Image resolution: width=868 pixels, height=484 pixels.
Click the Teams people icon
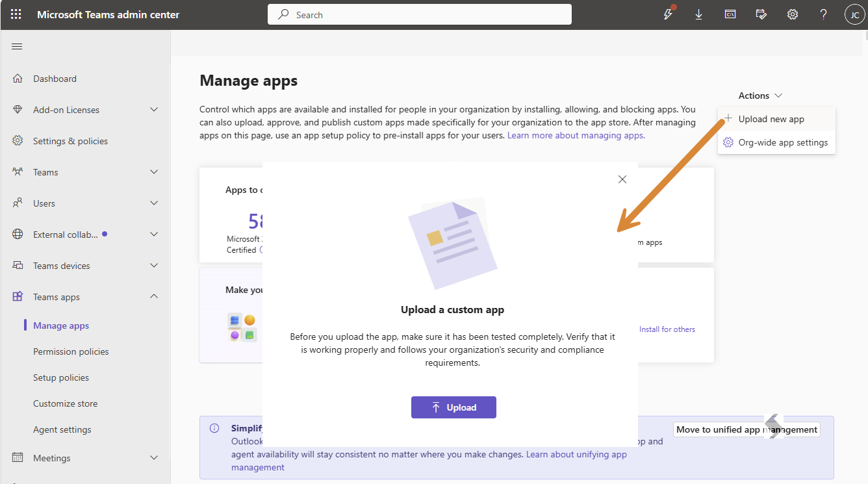point(18,172)
